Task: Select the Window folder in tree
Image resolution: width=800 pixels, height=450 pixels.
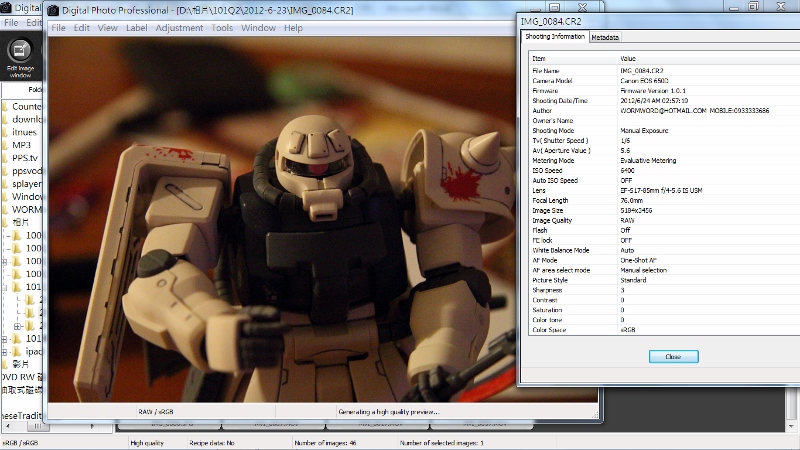Action: click(27, 196)
